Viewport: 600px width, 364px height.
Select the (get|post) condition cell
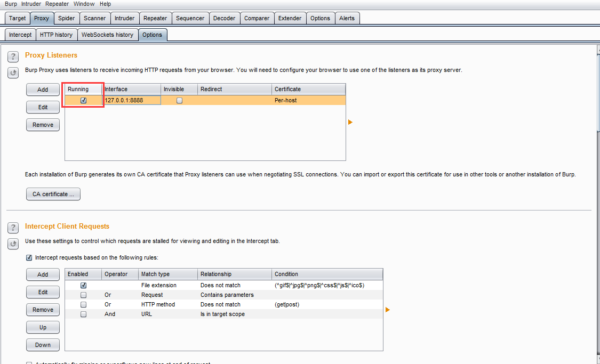click(327, 305)
